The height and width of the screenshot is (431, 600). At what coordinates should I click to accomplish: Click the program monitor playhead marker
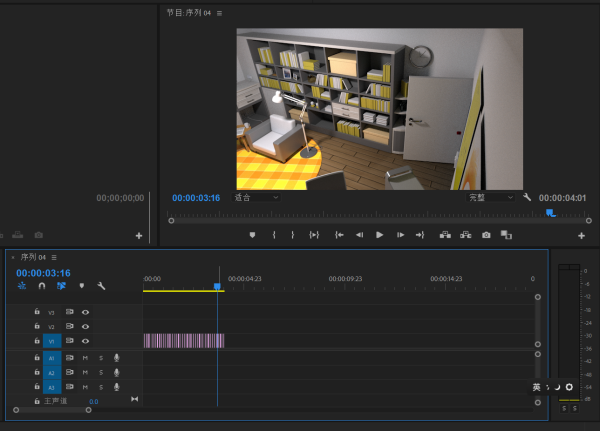pyautogui.click(x=550, y=213)
